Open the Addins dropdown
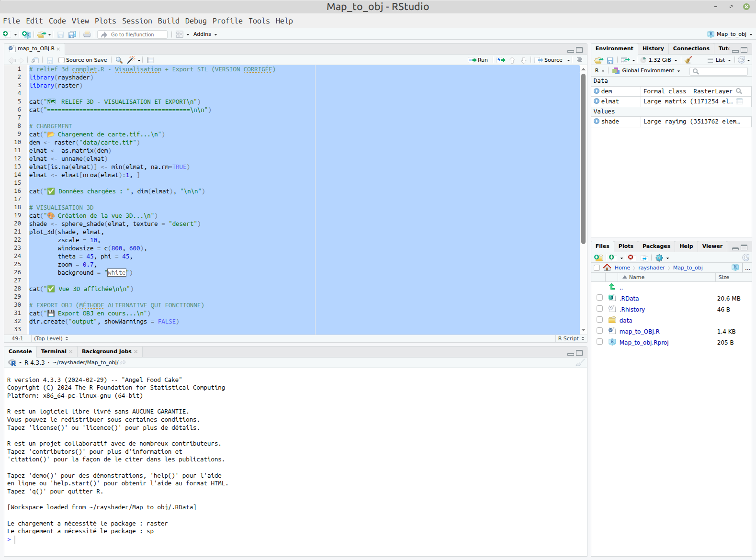This screenshot has width=756, height=560. coord(205,34)
